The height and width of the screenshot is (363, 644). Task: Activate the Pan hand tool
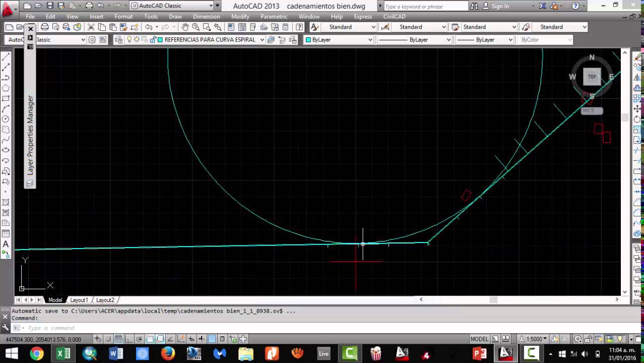click(x=185, y=27)
